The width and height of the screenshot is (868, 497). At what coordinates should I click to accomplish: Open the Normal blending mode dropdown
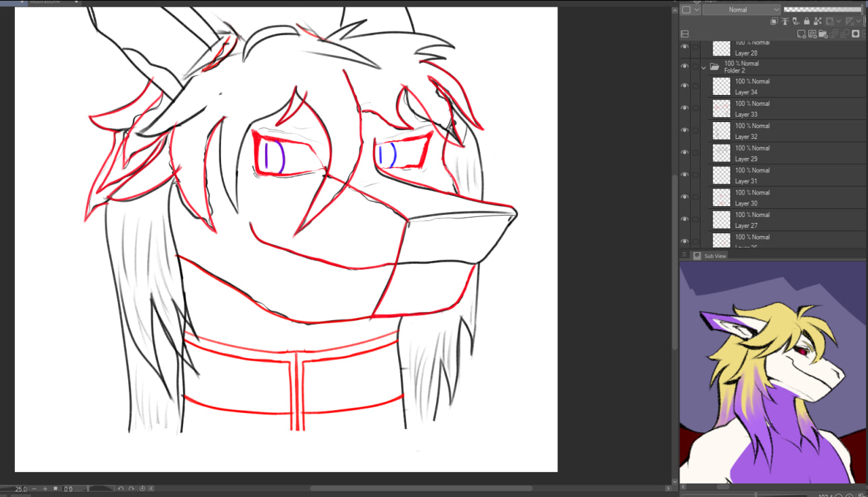(741, 10)
